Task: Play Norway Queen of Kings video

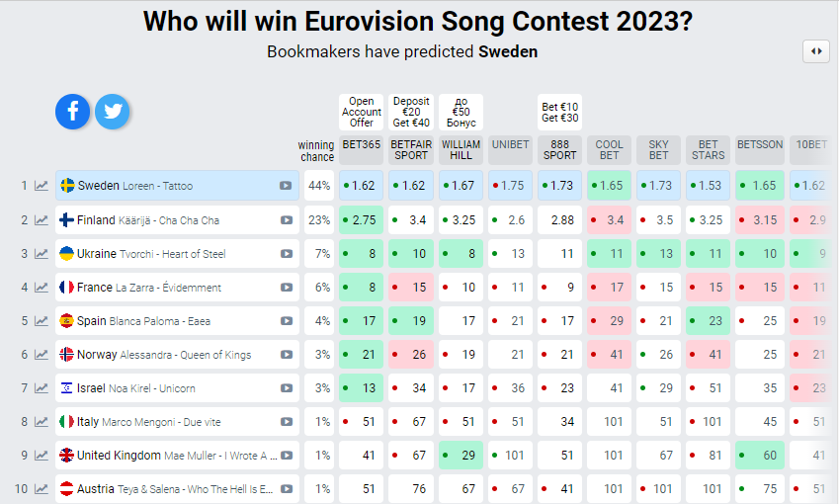Action: click(287, 354)
